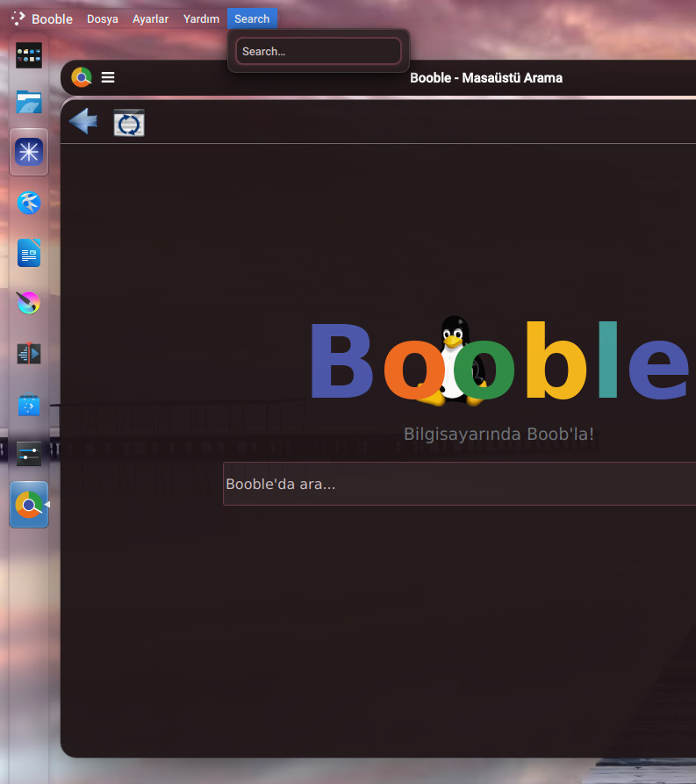
Task: Open the app grid launcher in dock
Action: click(29, 56)
